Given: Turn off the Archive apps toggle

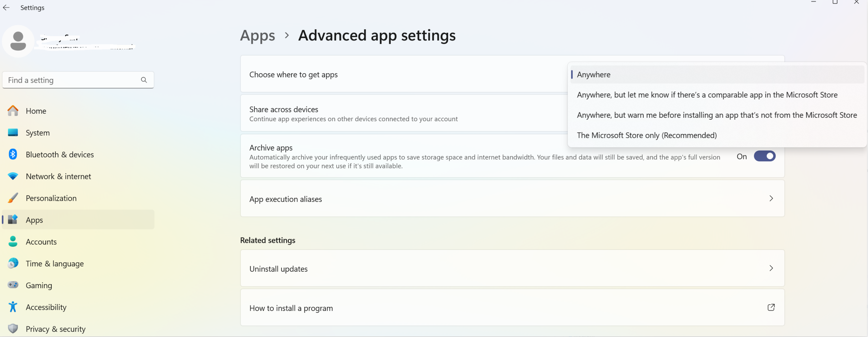Looking at the screenshot, I should [x=764, y=156].
